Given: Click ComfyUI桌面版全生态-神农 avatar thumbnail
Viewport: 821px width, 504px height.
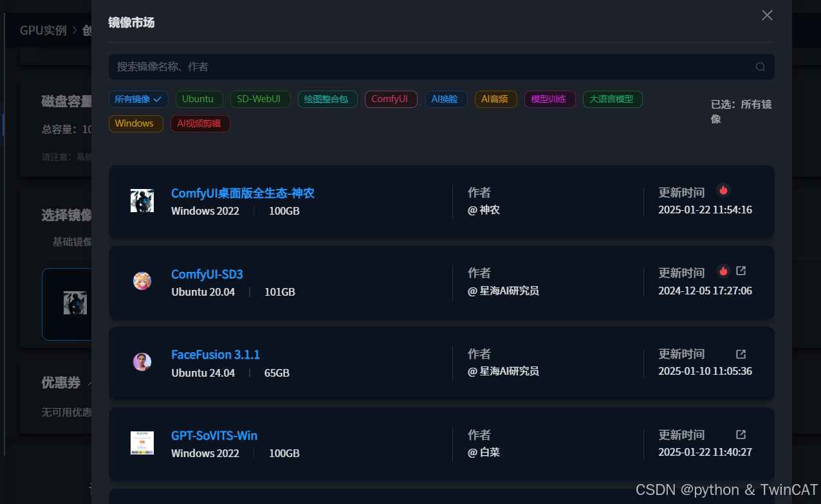Looking at the screenshot, I should pos(142,201).
